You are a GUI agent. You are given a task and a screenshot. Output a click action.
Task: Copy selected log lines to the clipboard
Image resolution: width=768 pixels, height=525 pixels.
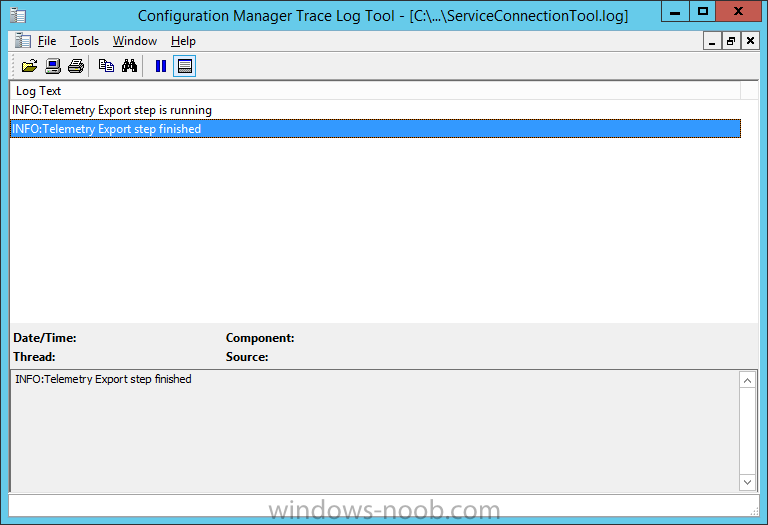(106, 66)
